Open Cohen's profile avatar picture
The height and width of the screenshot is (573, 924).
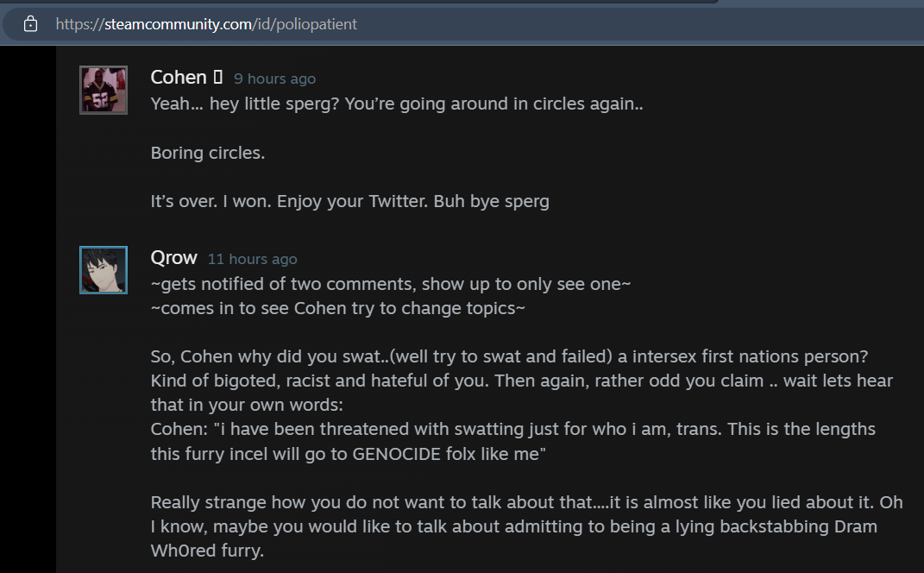click(x=104, y=90)
